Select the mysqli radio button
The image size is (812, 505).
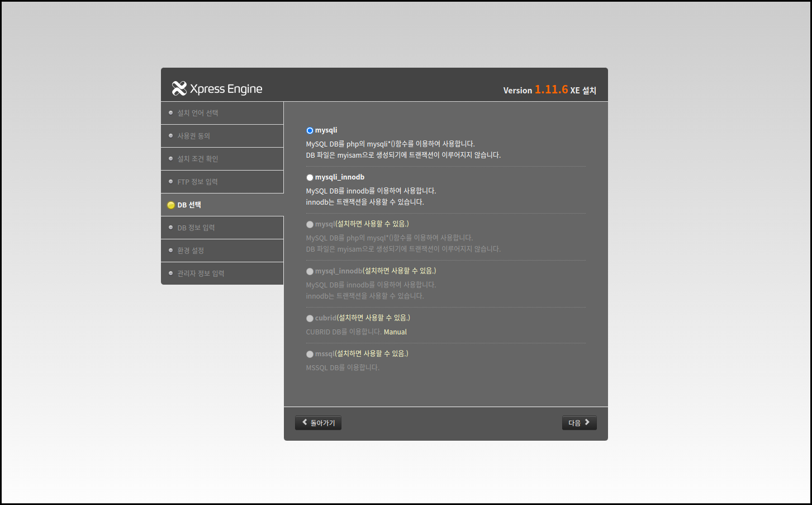pos(310,130)
